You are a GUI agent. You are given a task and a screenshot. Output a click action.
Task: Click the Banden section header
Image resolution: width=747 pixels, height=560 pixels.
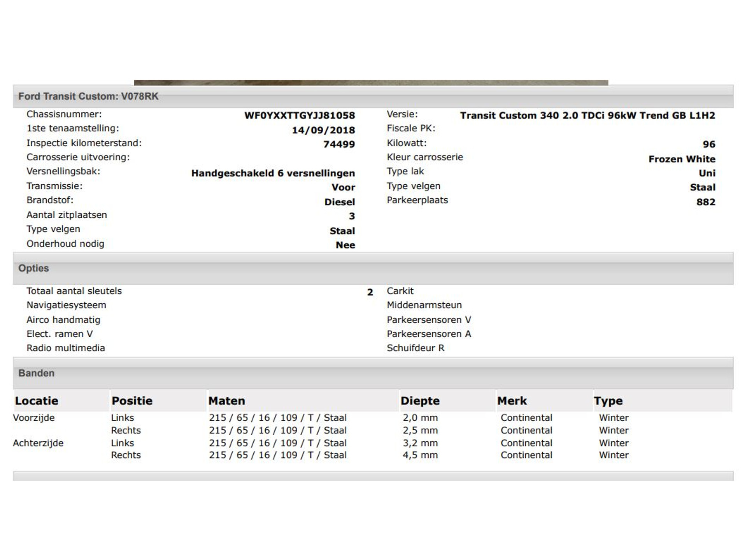point(36,373)
